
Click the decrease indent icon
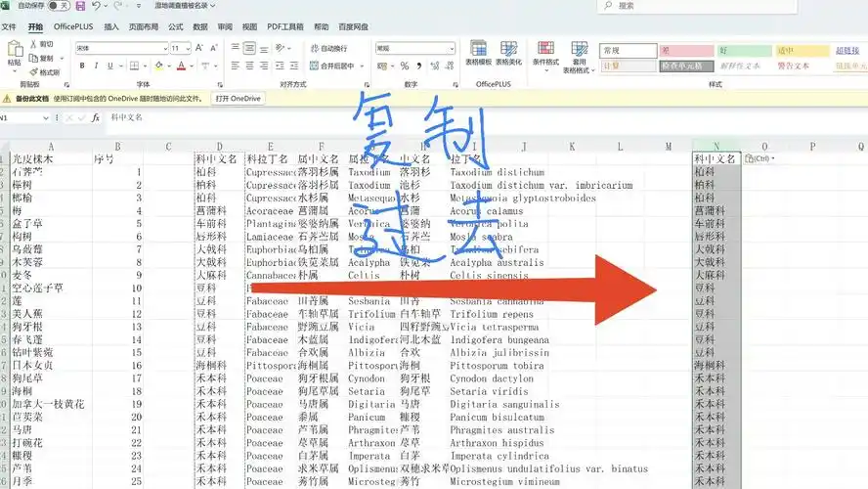281,66
